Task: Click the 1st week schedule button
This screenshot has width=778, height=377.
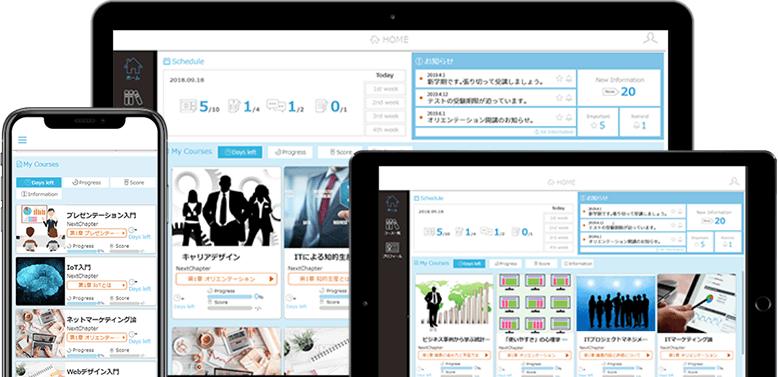Action: coord(385,89)
